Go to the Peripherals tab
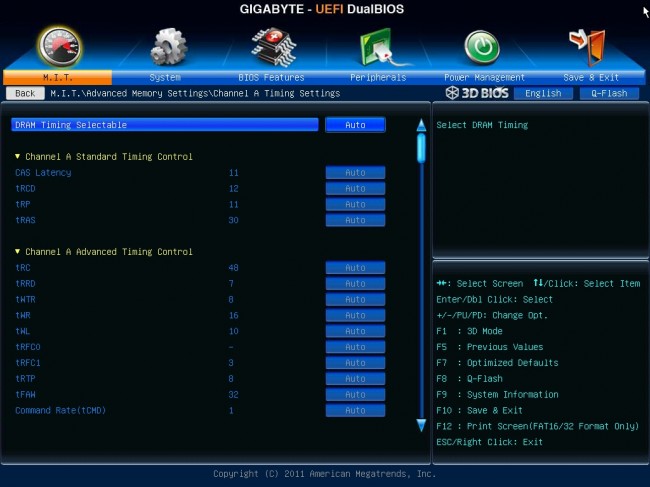Image resolution: width=650 pixels, height=487 pixels. (x=378, y=78)
